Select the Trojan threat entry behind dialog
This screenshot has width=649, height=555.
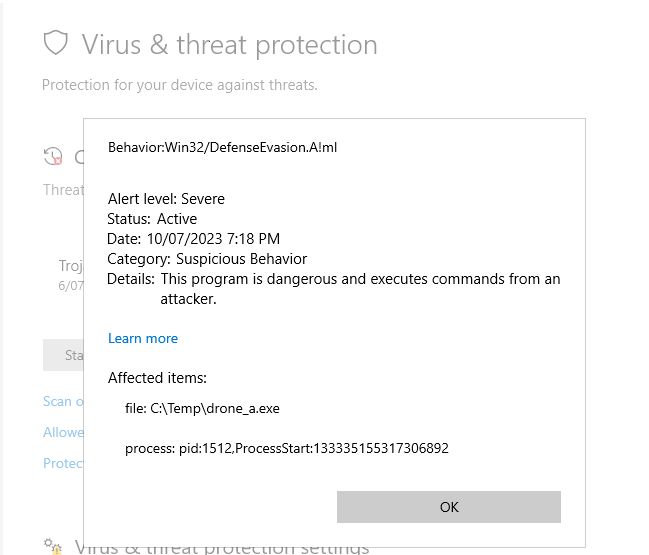coord(70,265)
